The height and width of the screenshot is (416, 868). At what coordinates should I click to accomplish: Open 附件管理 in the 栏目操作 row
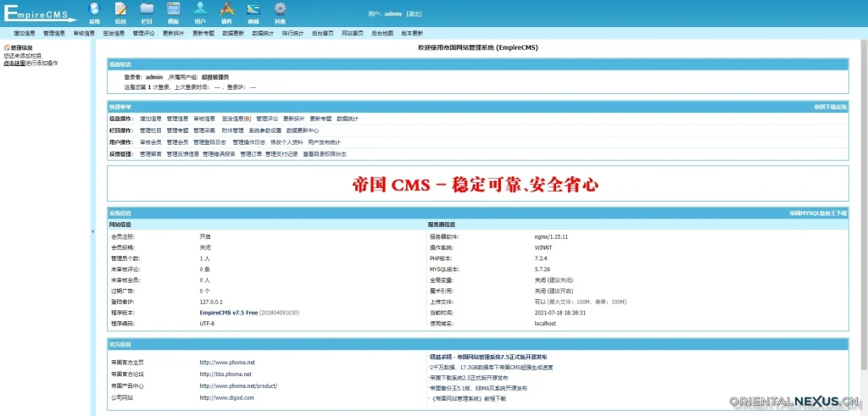click(x=232, y=130)
